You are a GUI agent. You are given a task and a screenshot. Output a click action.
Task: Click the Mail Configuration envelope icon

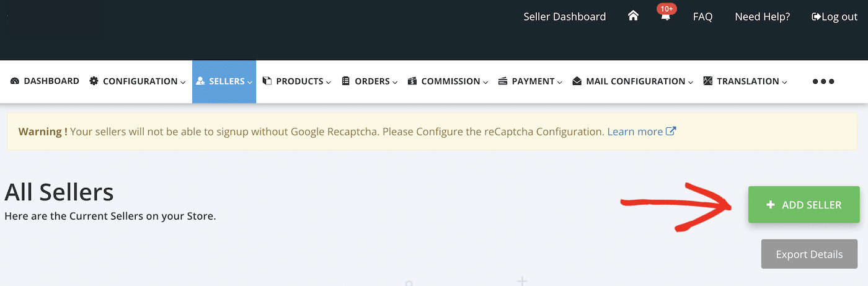point(577,81)
